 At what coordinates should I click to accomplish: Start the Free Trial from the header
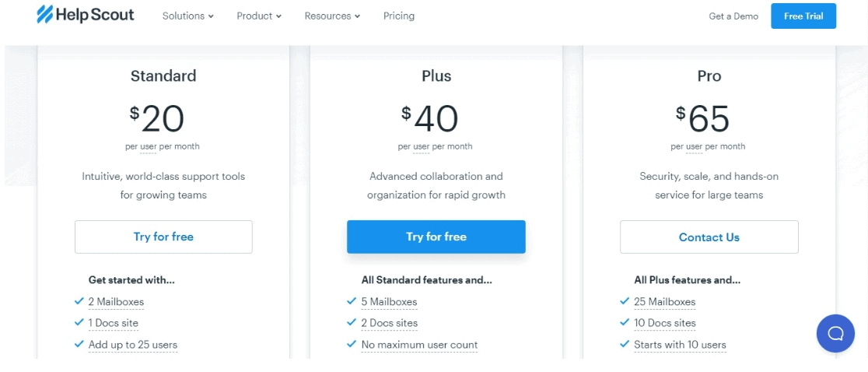point(803,16)
